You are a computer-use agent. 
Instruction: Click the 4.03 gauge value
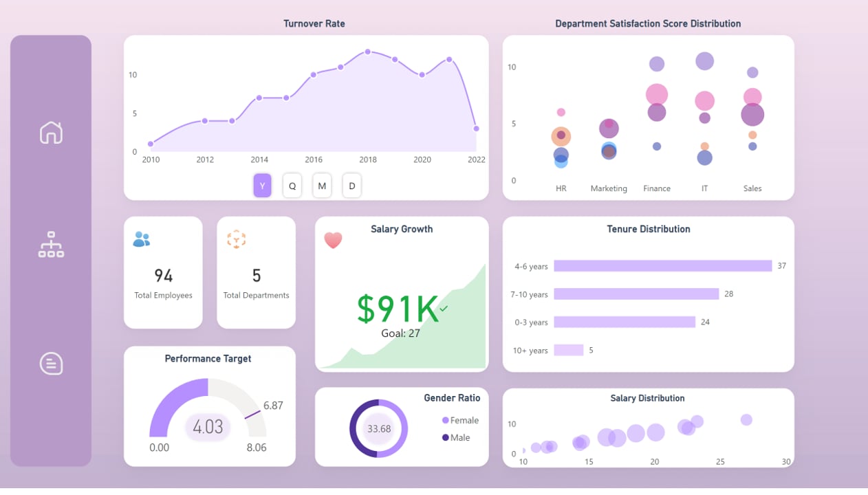[x=208, y=427]
